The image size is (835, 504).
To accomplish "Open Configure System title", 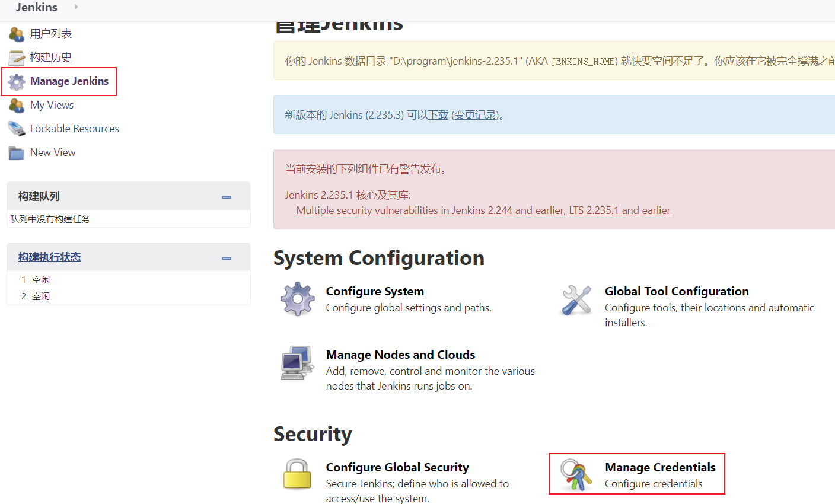I will [x=375, y=291].
